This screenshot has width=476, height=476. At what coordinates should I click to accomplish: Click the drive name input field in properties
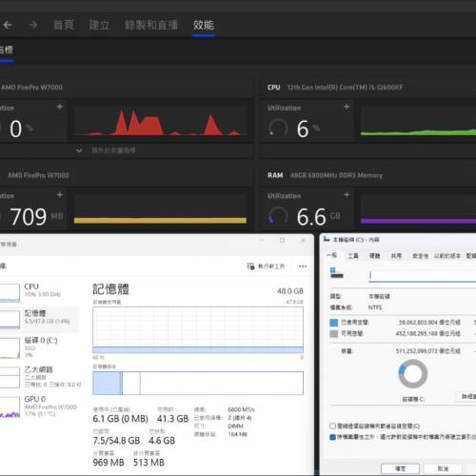pos(422,275)
